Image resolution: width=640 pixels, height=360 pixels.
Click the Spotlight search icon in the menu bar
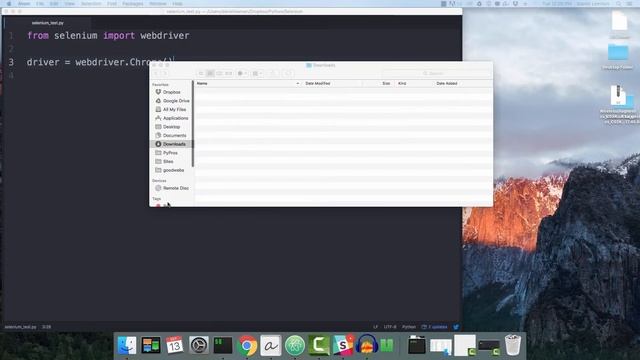coord(619,4)
